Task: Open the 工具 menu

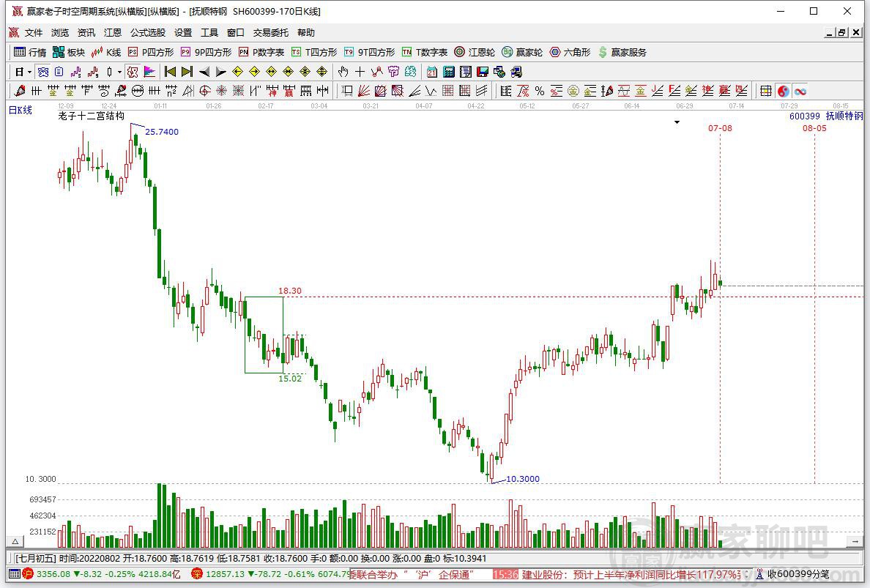Action: (x=209, y=33)
